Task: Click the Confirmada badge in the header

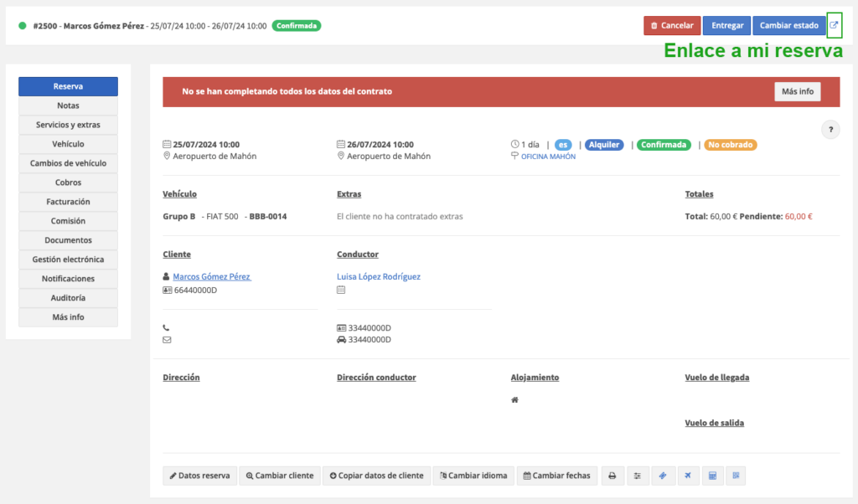Action: 297,26
